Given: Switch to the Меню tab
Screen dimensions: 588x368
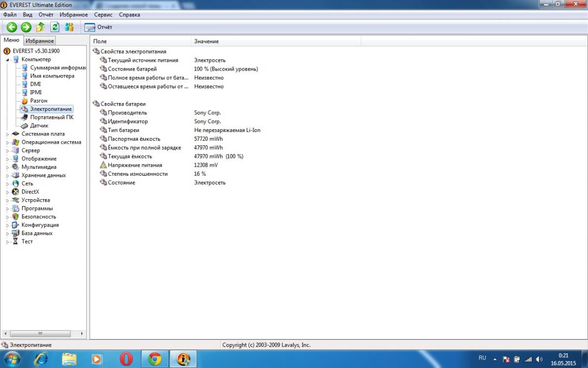Looking at the screenshot, I should coord(11,40).
